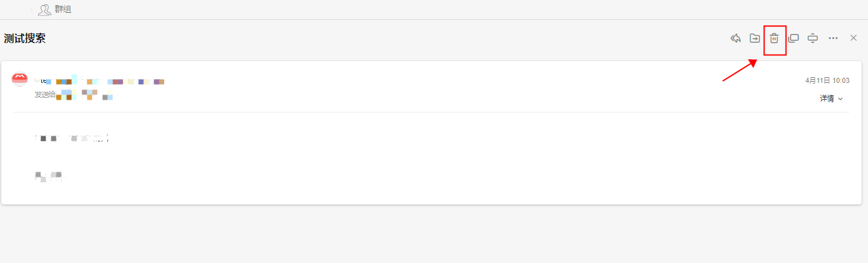This screenshot has width=868, height=263.
Task: Click the chevron arrow next to 详情
Action: click(x=840, y=99)
